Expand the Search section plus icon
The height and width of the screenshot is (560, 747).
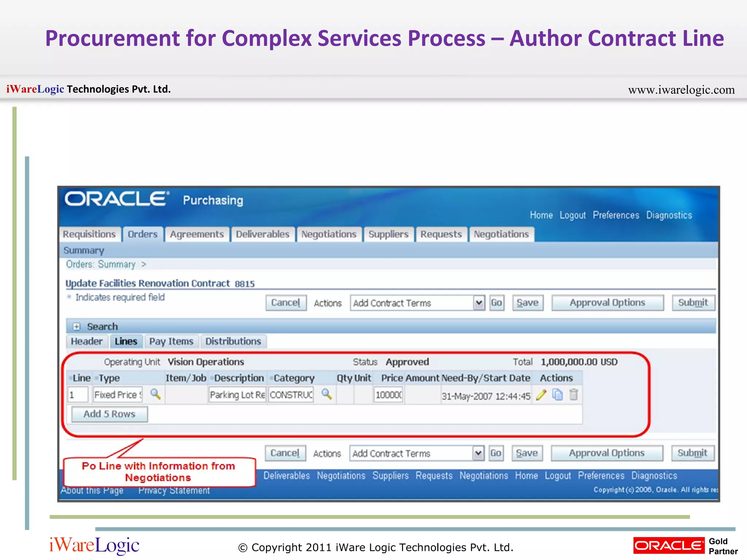[76, 327]
